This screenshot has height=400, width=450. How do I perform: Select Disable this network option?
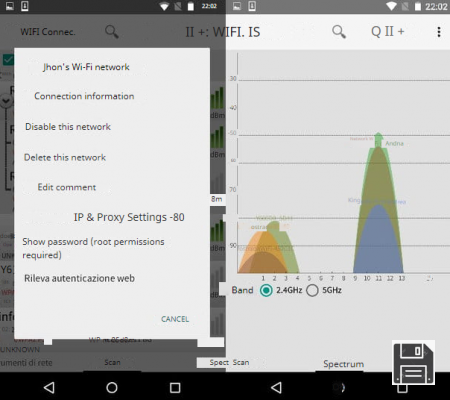click(68, 127)
